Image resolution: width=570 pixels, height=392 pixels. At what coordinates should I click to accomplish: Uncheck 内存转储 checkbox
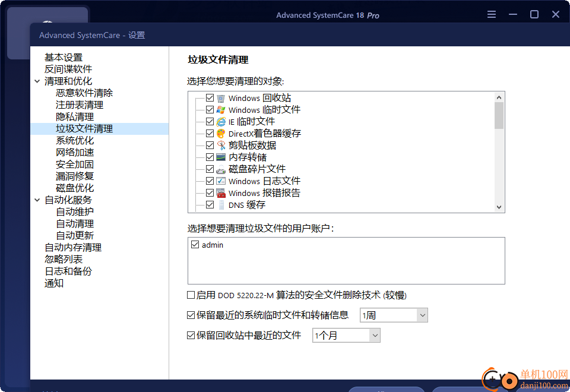click(210, 157)
